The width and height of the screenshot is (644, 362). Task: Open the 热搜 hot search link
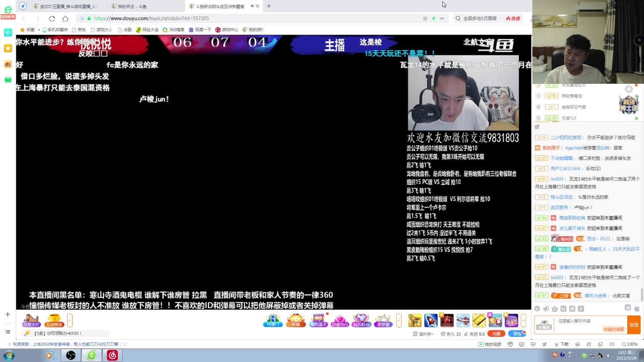(513, 18)
